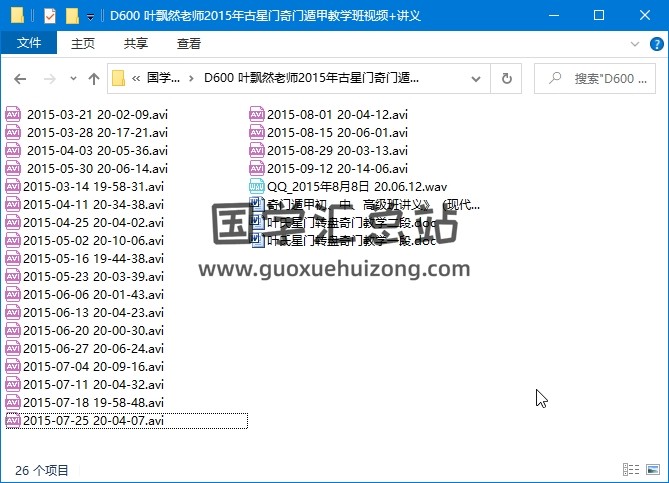Viewport: 669px width, 483px height.
Task: Select the AVI icon of 2015-05-16 19-44-38.avi
Action: coord(13,259)
